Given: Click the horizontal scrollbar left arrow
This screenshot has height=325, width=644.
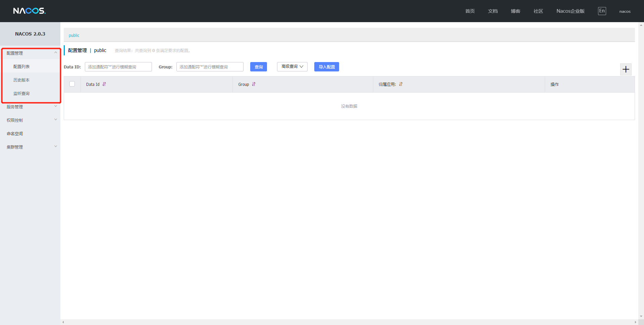Looking at the screenshot, I should point(63,322).
